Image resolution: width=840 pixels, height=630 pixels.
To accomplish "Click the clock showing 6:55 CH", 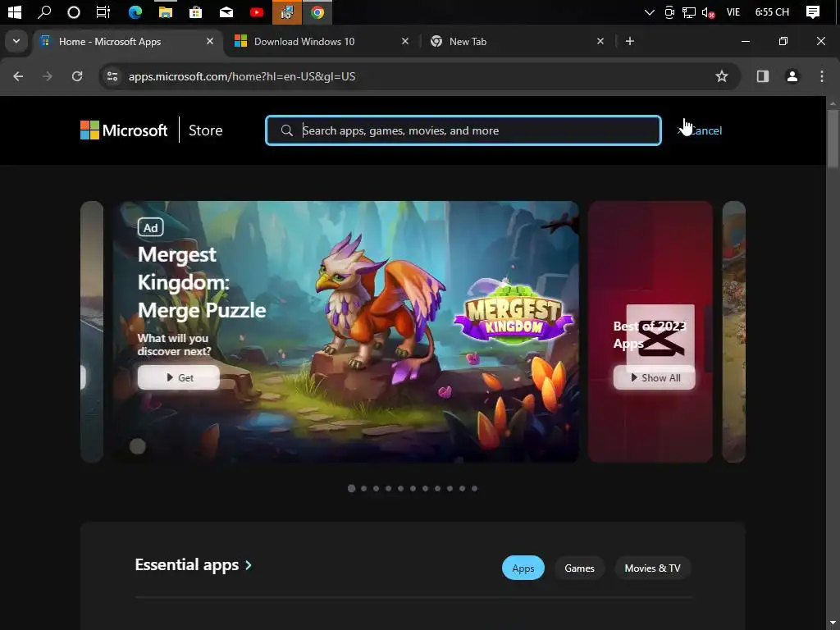I will pos(772,11).
